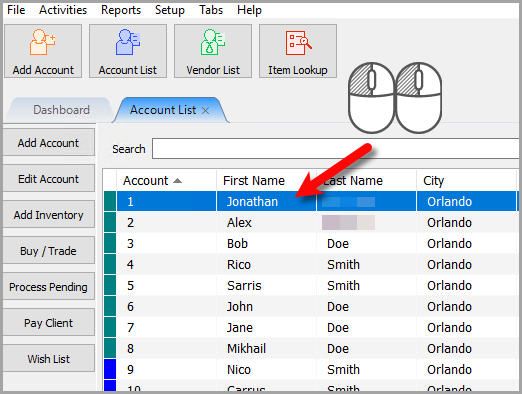This screenshot has width=522, height=394.
Task: Open the Wish List button
Action: 49,359
